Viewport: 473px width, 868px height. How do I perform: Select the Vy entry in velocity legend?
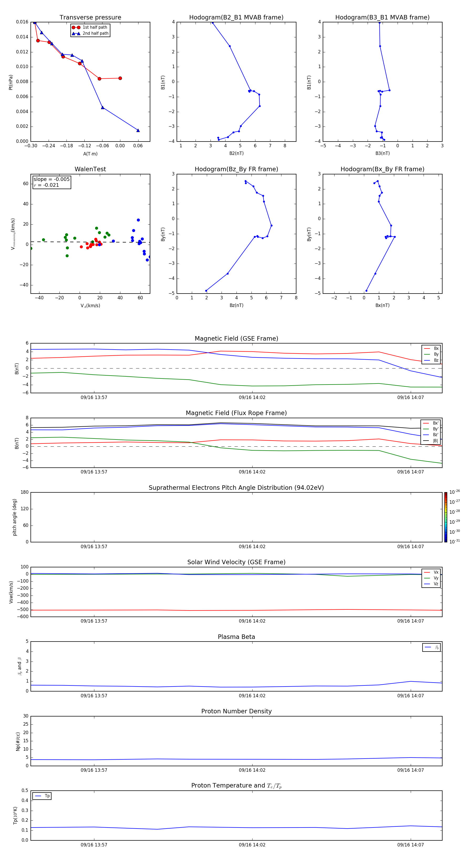[x=431, y=578]
